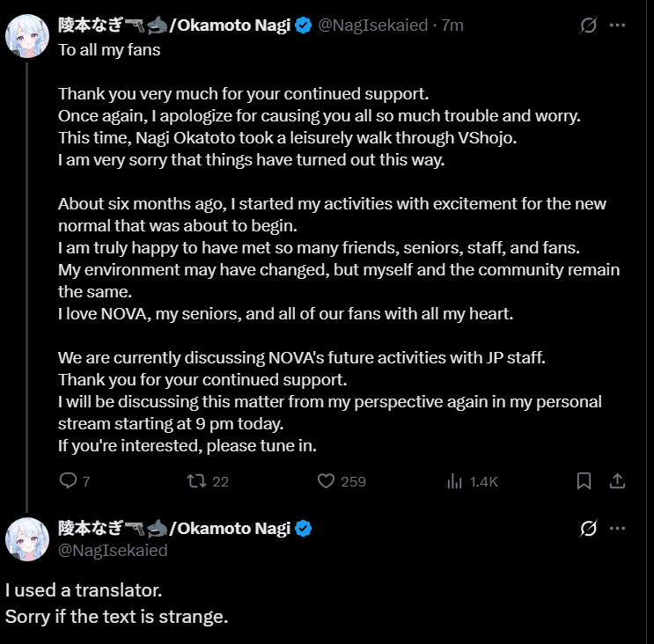The image size is (654, 644).
Task: Open more options on the reply tweet
Action: click(x=617, y=529)
